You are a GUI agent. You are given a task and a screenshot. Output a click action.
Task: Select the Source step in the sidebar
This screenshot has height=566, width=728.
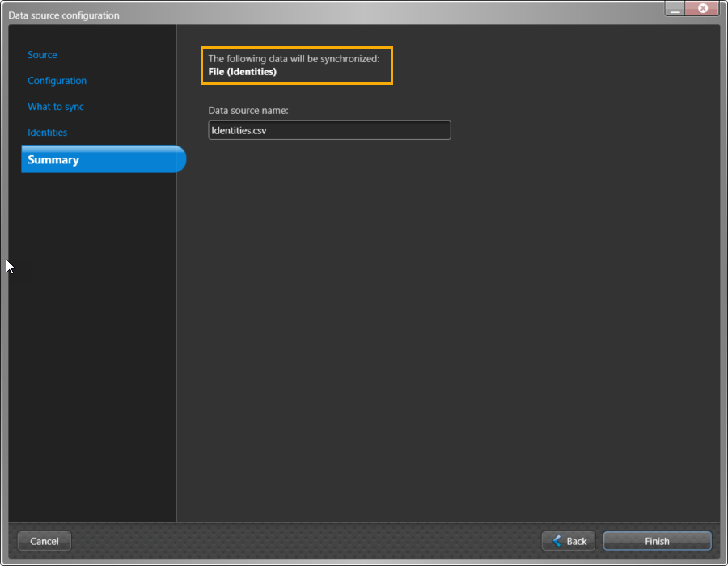42,54
